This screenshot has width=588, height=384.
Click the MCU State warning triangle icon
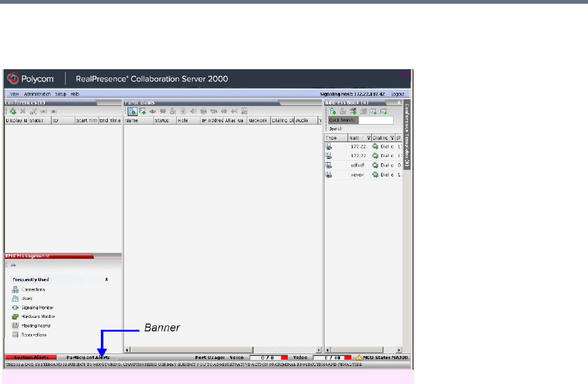tap(359, 357)
